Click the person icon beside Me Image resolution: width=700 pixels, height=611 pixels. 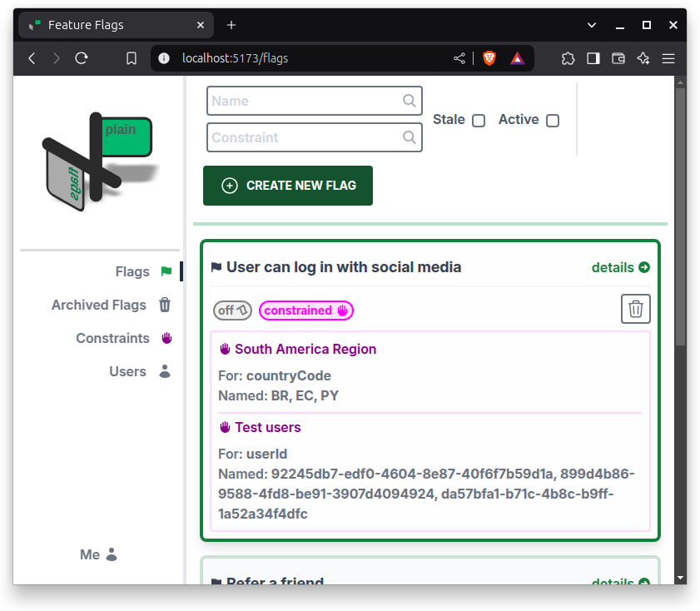[x=112, y=554]
